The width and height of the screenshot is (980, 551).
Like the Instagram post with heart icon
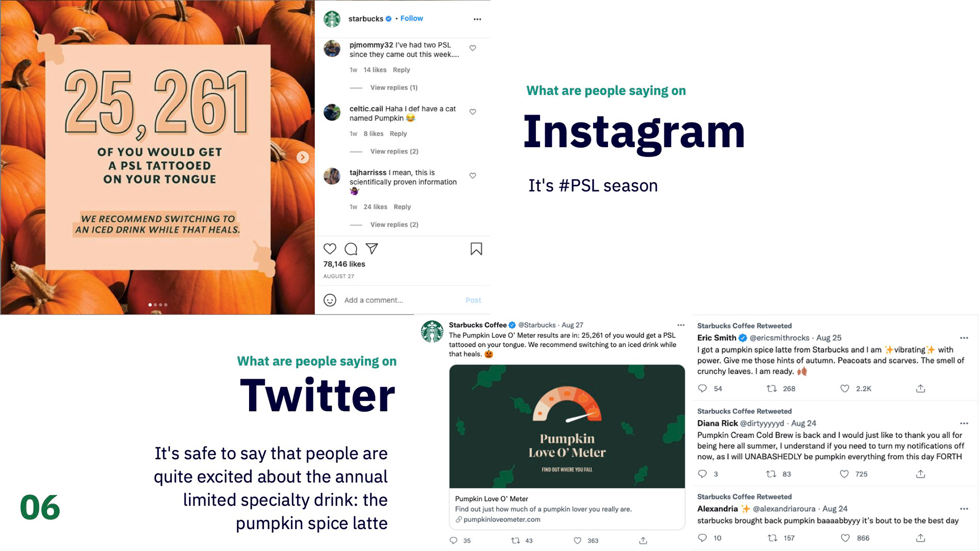coord(330,249)
